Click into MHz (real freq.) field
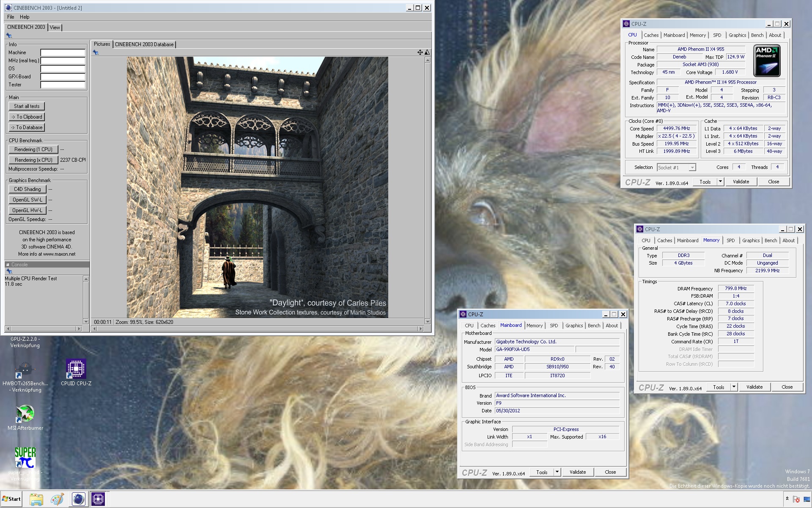The height and width of the screenshot is (508, 812). 63,61
